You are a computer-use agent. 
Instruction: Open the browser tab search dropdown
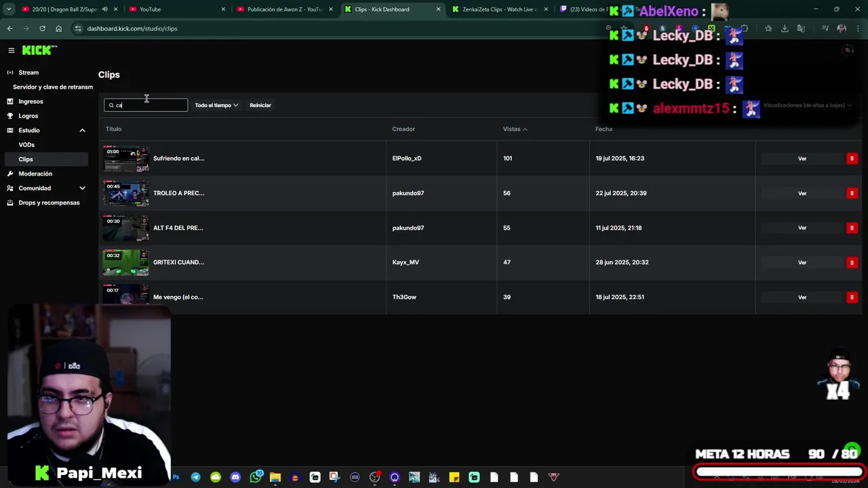point(9,9)
